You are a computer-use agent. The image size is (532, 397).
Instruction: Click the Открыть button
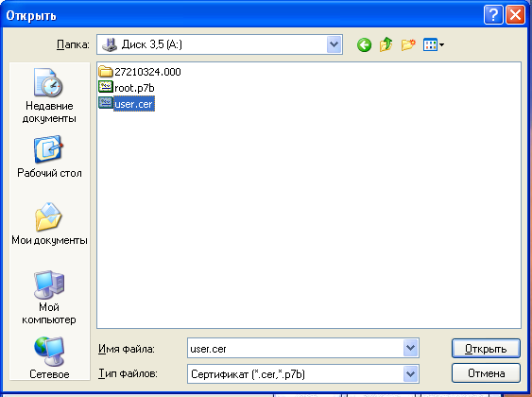(x=486, y=349)
